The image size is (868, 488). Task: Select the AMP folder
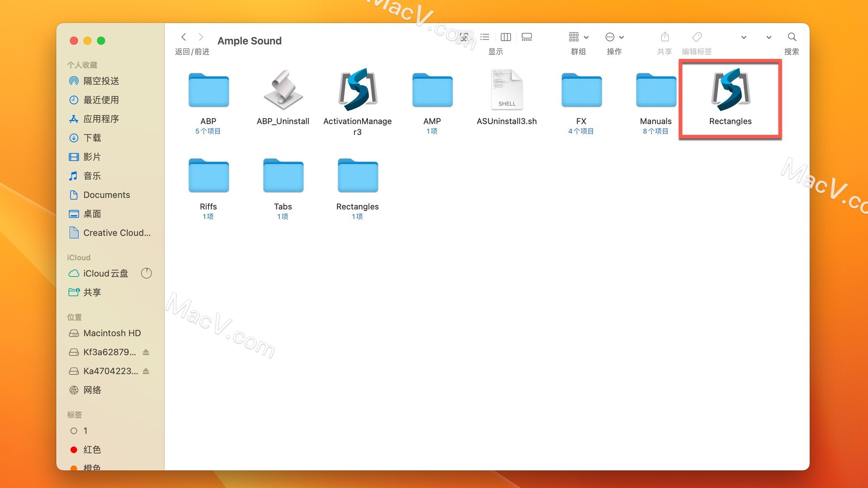432,90
